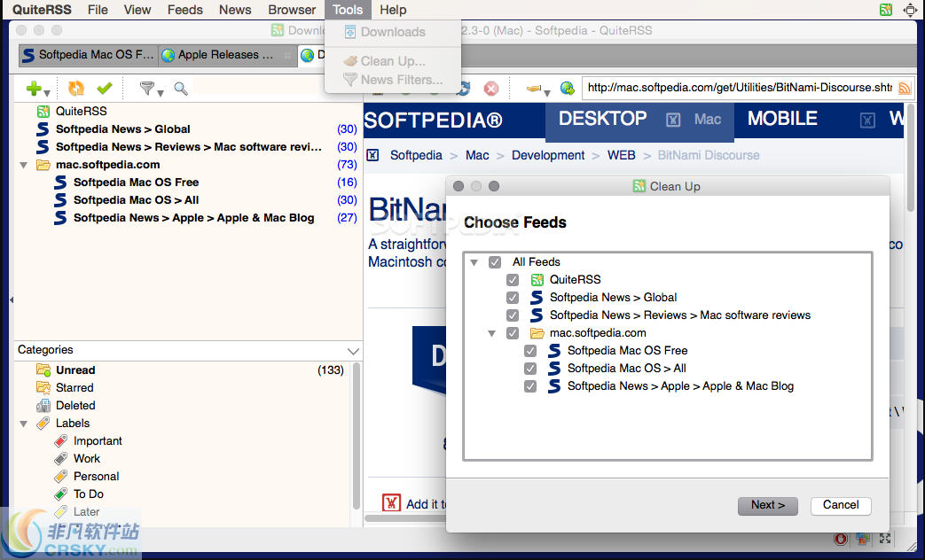Switch to Apple Releases tab

(227, 55)
